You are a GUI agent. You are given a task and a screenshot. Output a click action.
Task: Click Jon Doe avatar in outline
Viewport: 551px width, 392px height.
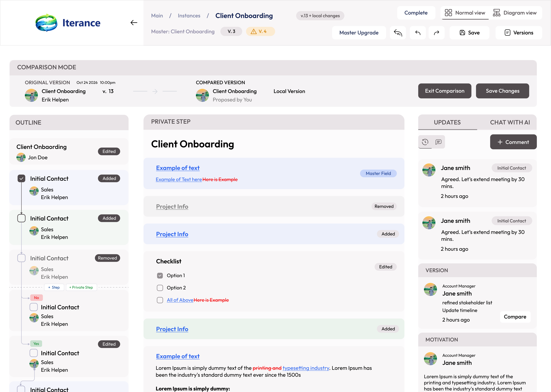(21, 157)
